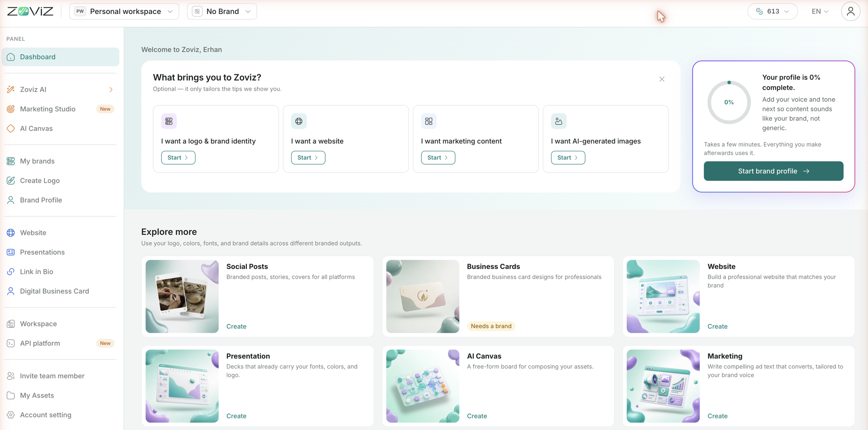Go to Link in Bio
The width and height of the screenshot is (868, 430).
pyautogui.click(x=60, y=272)
